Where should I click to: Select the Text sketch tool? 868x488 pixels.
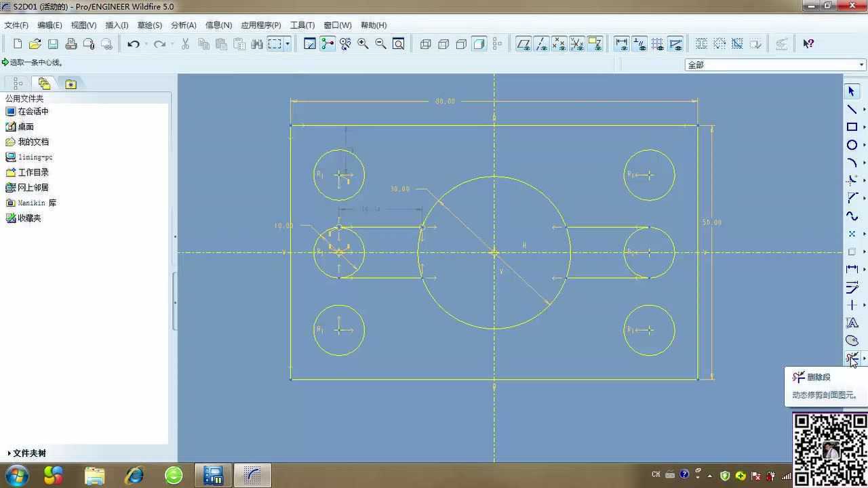tap(852, 323)
